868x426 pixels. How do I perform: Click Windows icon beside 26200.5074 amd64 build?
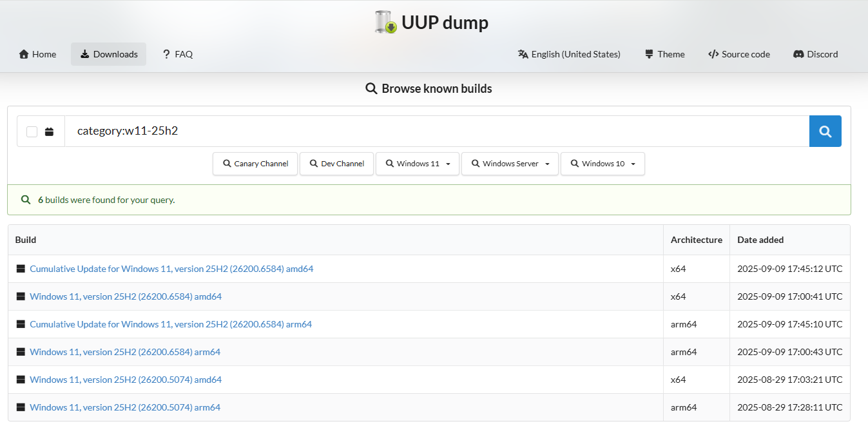[x=21, y=380]
